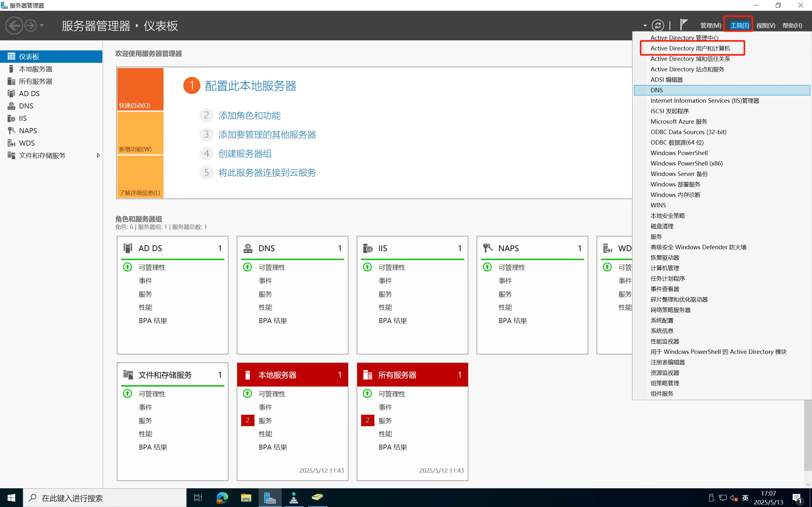This screenshot has height=507, width=812.
Task: Open the red 本地服务器 tile header
Action: coord(292,374)
